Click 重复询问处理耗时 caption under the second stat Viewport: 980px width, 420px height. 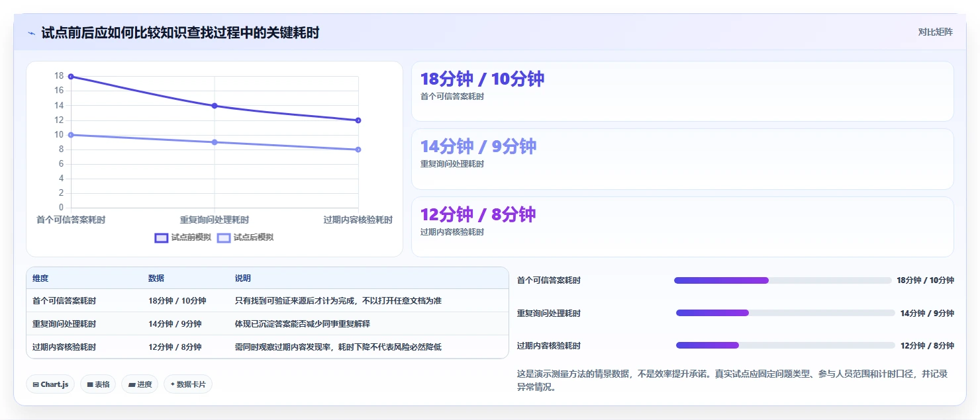click(452, 164)
